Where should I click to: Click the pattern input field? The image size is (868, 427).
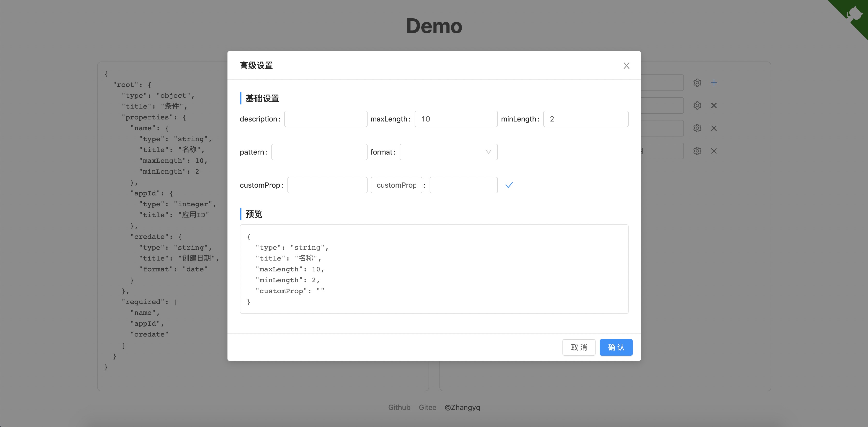tap(319, 152)
